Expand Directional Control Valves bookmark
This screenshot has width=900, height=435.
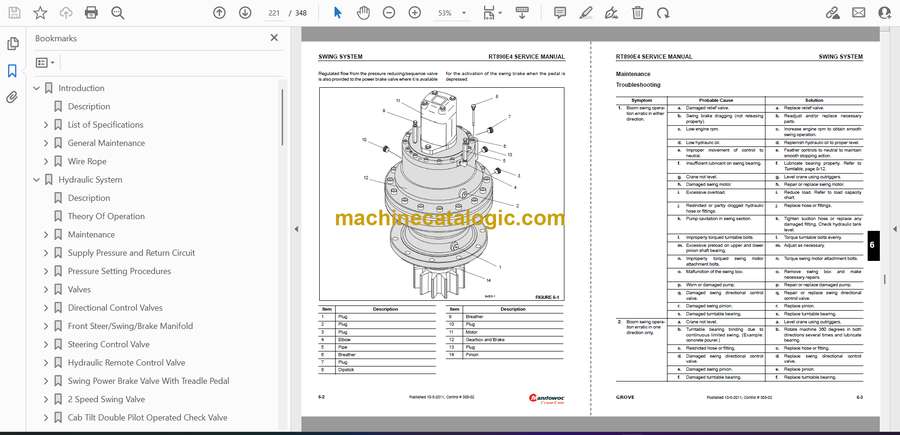[x=46, y=308]
